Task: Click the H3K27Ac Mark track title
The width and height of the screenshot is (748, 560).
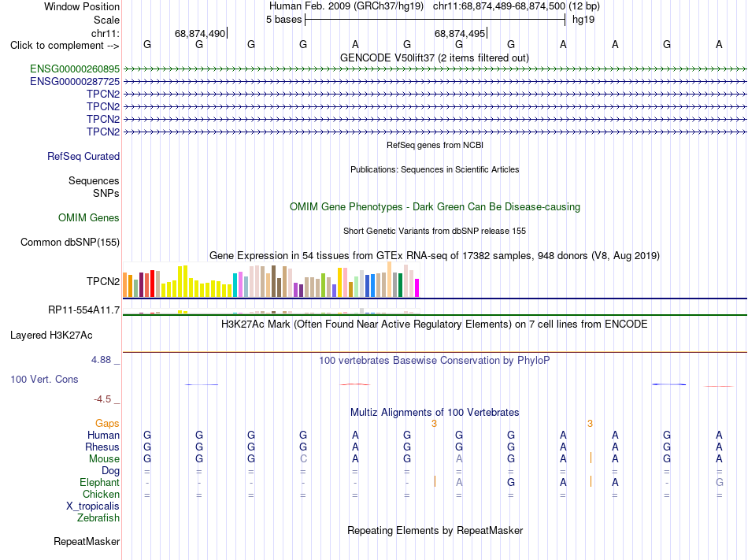Action: 435,325
